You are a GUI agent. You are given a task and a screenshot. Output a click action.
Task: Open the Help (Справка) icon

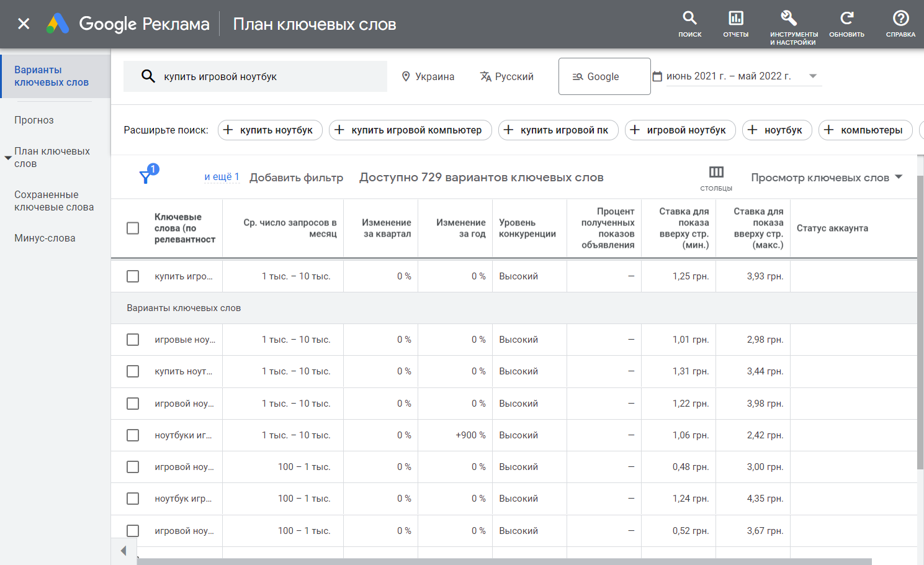click(x=900, y=19)
